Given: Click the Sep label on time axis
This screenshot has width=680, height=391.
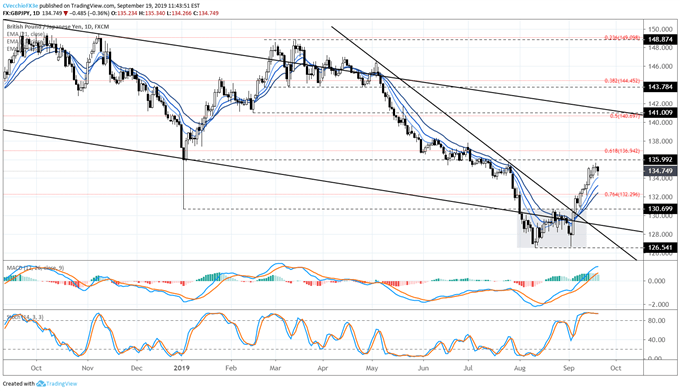Looking at the screenshot, I should (x=569, y=368).
